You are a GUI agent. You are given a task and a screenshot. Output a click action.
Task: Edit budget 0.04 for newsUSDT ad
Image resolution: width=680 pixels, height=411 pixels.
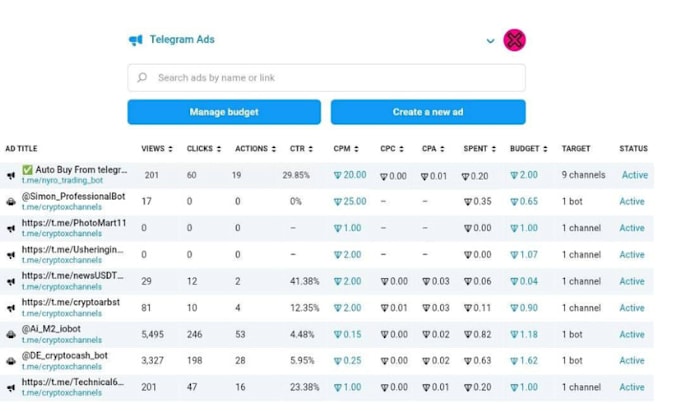[x=524, y=282]
